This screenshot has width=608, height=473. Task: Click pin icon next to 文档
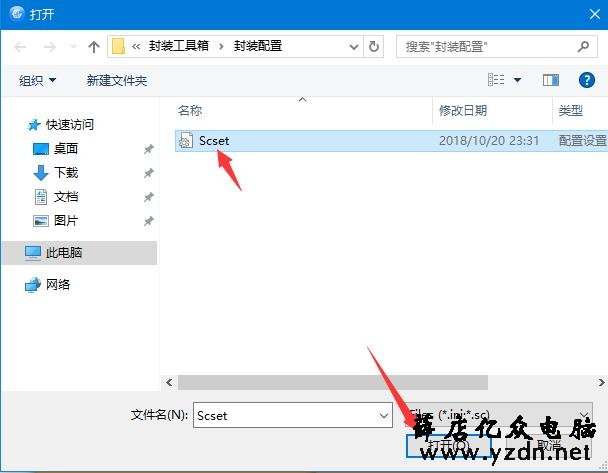click(x=149, y=197)
